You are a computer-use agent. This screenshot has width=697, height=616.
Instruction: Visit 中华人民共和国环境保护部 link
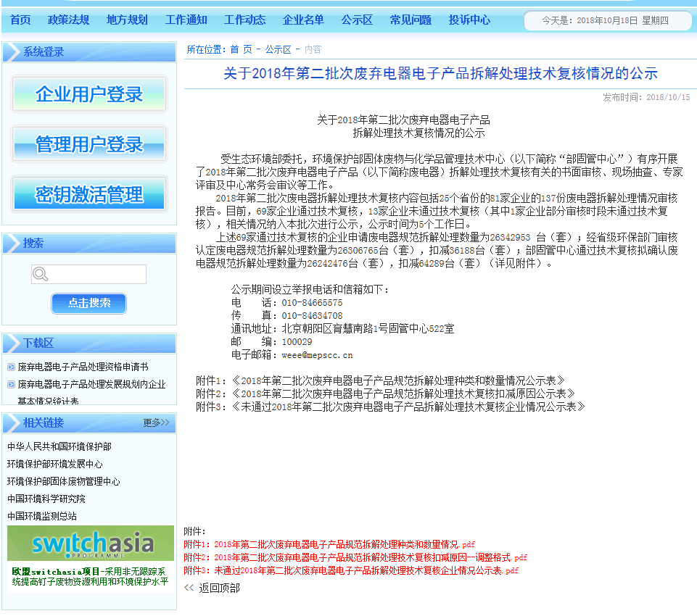pyautogui.click(x=59, y=446)
